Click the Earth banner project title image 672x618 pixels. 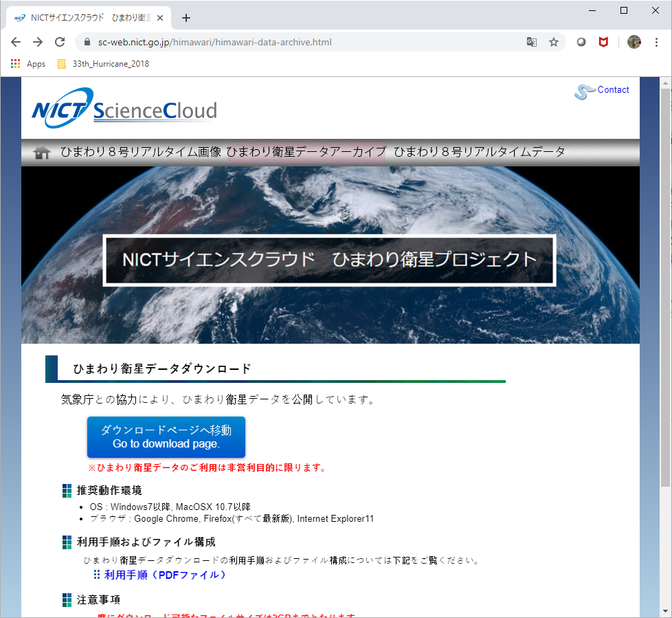[x=330, y=261]
